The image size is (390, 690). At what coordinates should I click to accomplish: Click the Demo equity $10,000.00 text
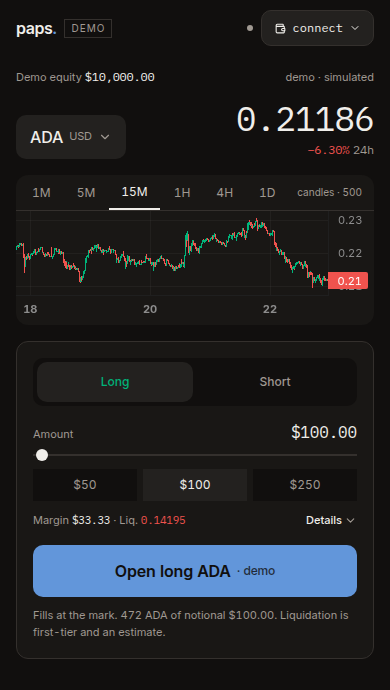click(x=85, y=77)
